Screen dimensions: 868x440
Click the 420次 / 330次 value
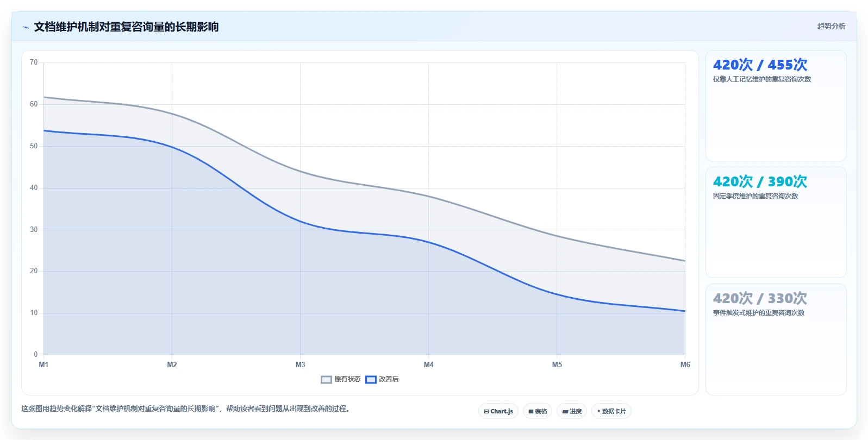pyautogui.click(x=760, y=298)
